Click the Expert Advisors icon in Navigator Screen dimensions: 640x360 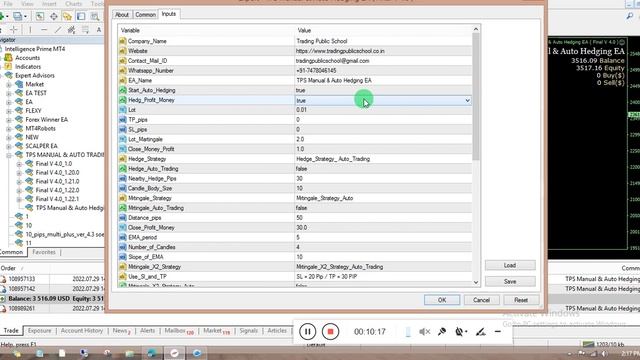[x=8, y=75]
